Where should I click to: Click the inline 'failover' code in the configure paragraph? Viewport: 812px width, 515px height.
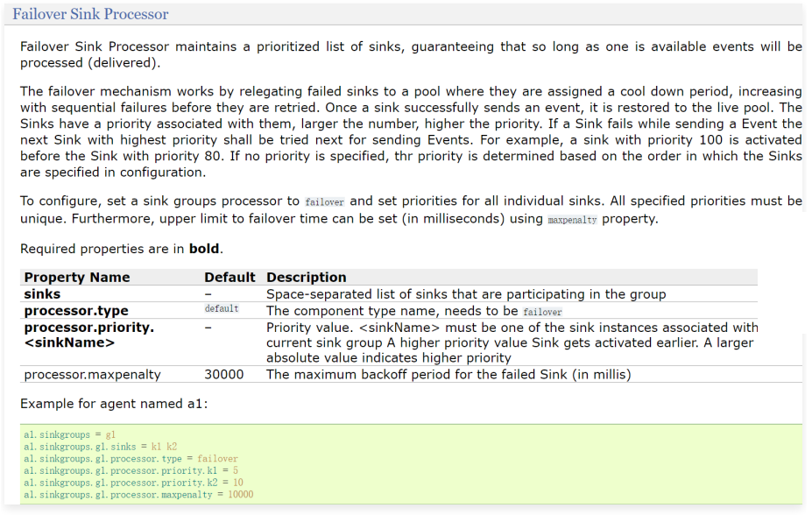326,201
